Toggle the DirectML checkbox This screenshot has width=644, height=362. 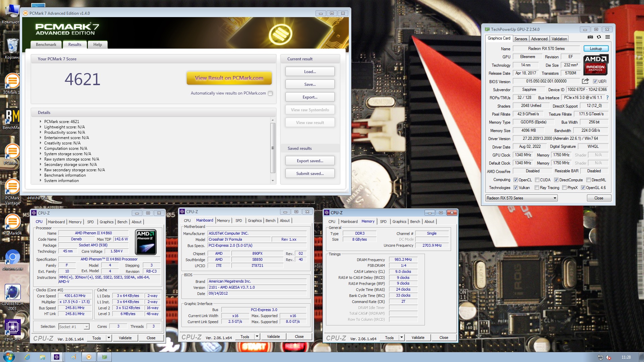[588, 180]
